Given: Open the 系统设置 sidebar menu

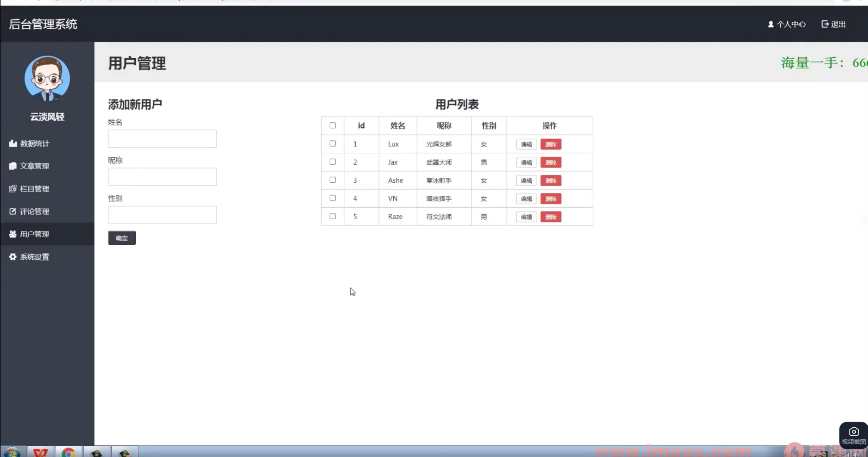Looking at the screenshot, I should pos(47,257).
